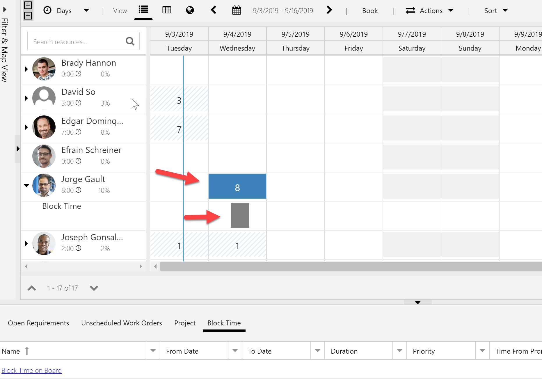The height and width of the screenshot is (392, 542).
Task: Switch to the Open Requirements tab
Action: pos(38,323)
